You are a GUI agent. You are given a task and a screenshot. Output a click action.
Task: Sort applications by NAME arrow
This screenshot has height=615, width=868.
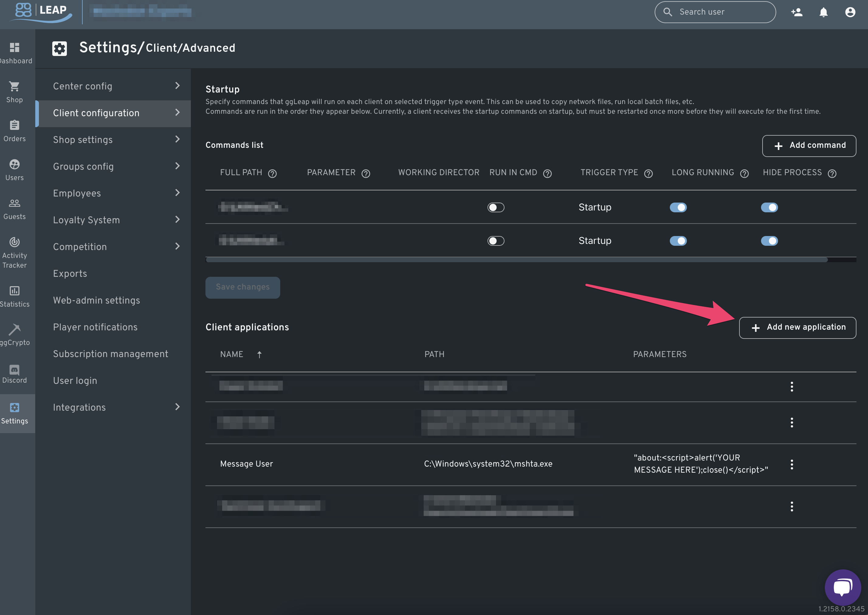[x=259, y=354]
